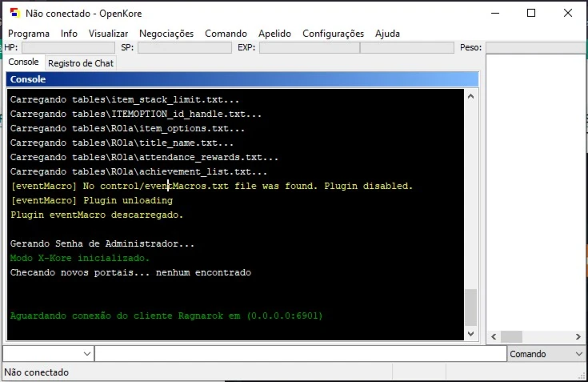This screenshot has height=382, width=588.
Task: Open the Programa menu
Action: [x=29, y=34]
